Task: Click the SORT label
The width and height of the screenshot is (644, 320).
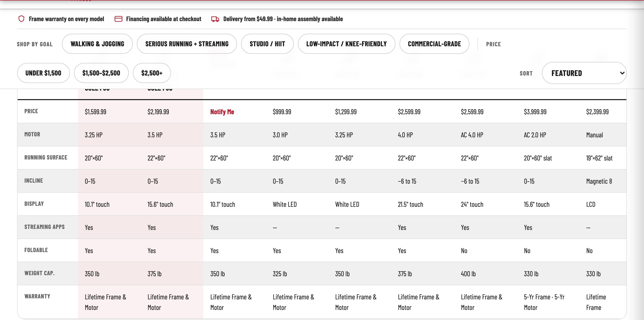Action: tap(526, 73)
